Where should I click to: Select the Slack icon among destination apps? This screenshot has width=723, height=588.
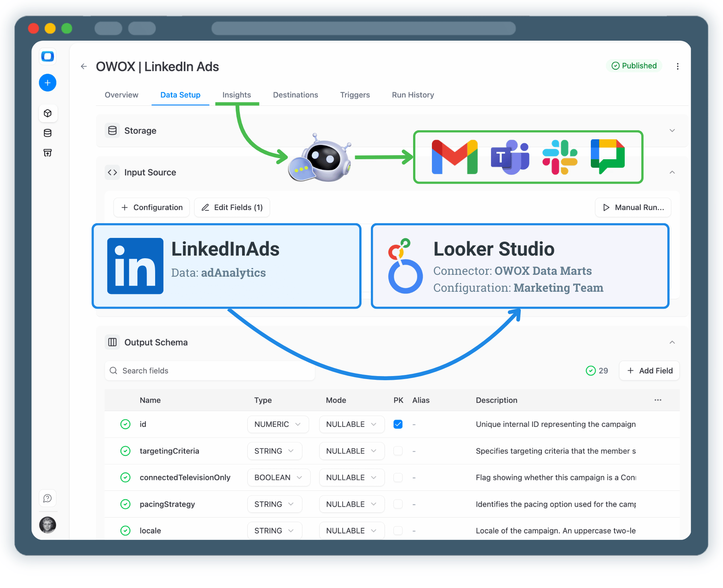(560, 157)
